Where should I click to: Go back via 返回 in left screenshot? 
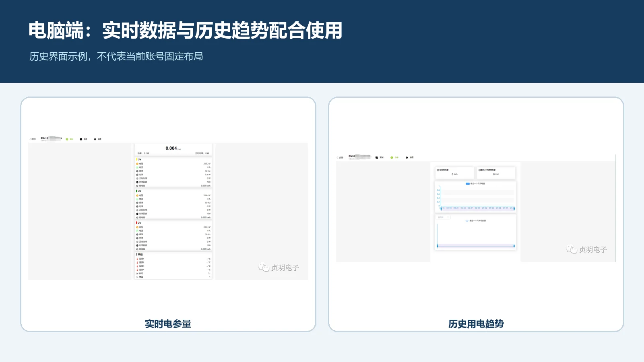tap(33, 139)
